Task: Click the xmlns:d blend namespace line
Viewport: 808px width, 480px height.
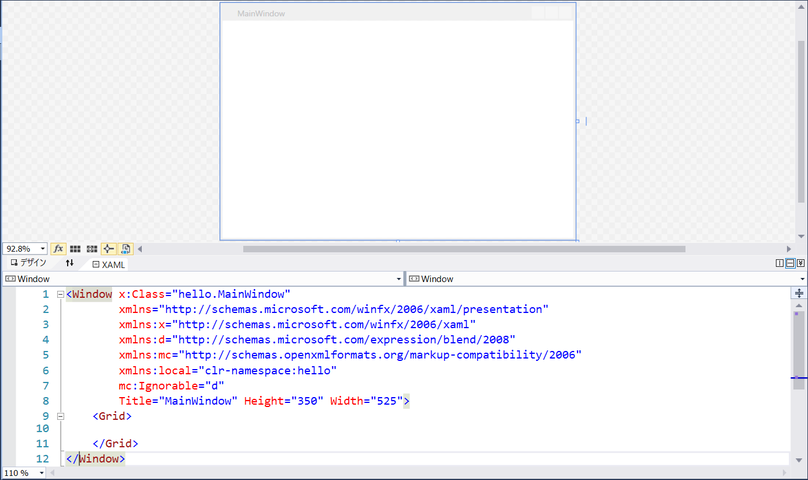Action: tap(317, 340)
